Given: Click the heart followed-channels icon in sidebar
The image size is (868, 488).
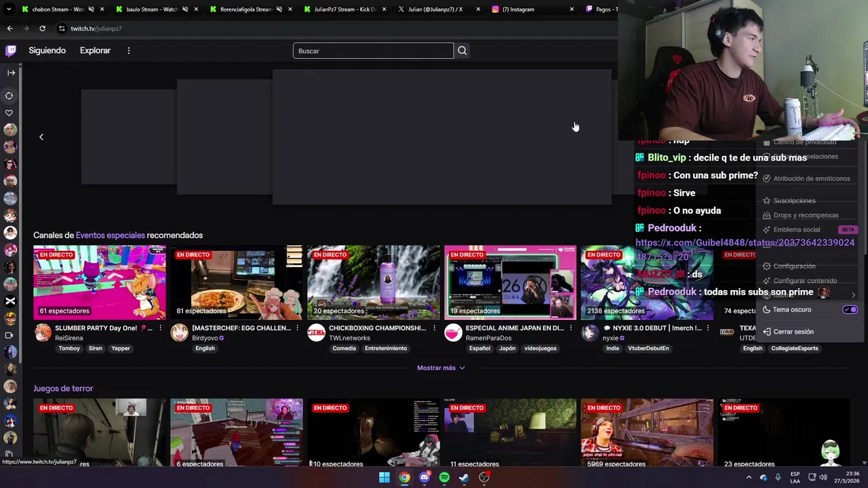Looking at the screenshot, I should point(9,113).
